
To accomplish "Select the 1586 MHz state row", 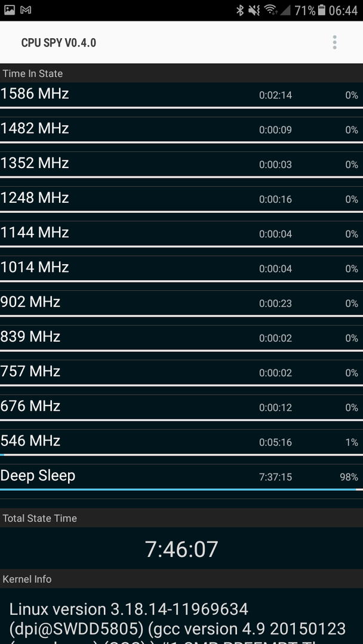I will 181,95.
